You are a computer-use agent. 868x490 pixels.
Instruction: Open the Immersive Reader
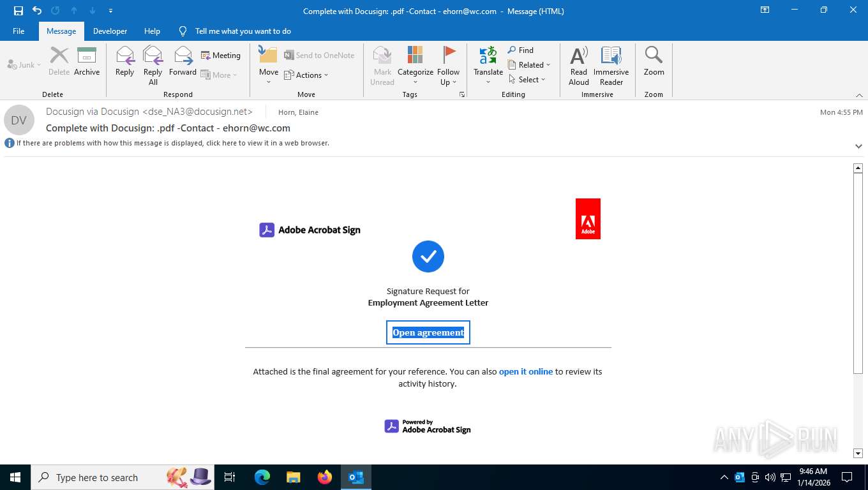click(x=611, y=65)
